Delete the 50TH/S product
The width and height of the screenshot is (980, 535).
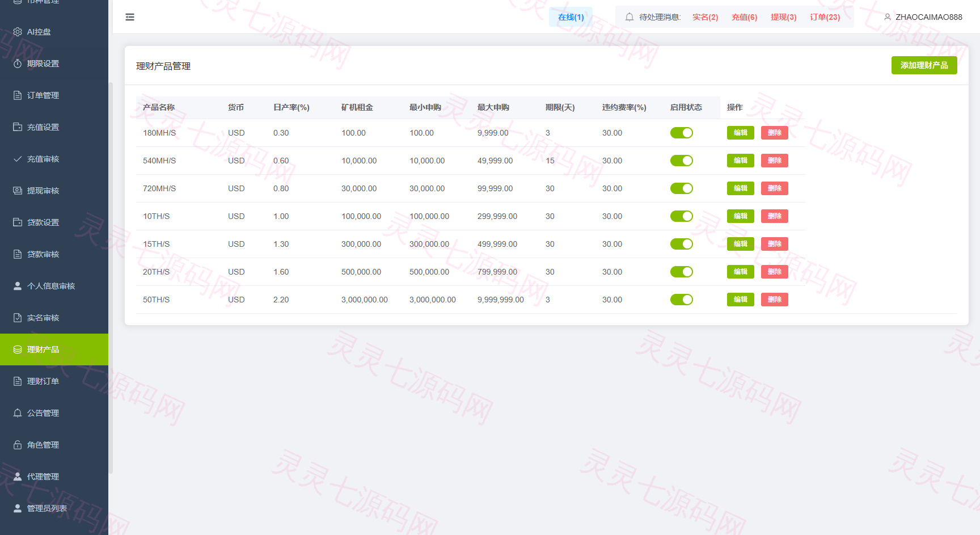tap(775, 300)
